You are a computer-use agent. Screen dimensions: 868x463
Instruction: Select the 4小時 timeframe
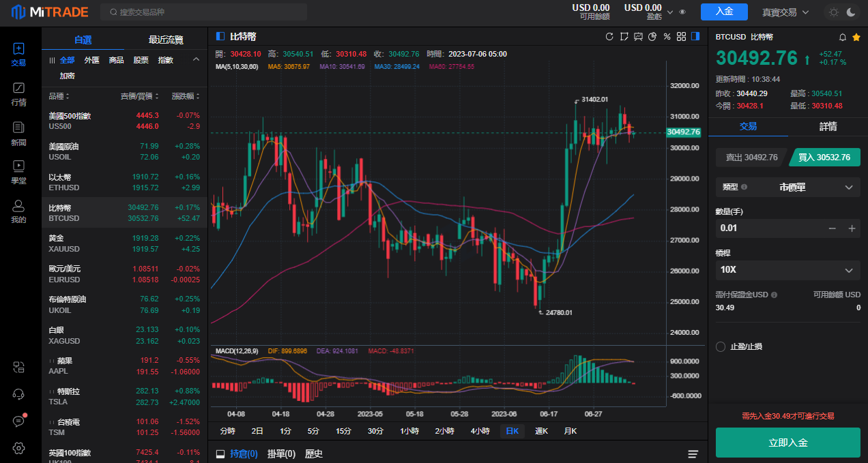(x=480, y=431)
